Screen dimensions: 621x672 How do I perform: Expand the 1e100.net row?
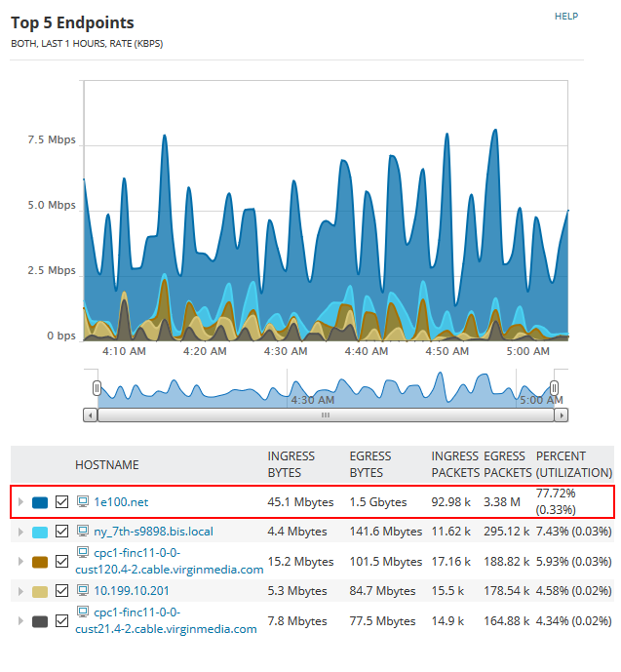[x=20, y=502]
